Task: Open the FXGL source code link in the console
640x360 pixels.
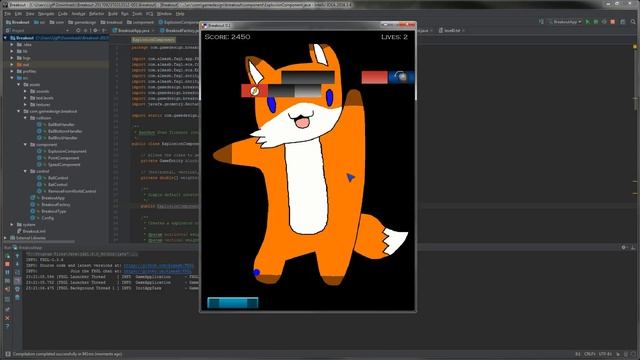Action: 158,265
